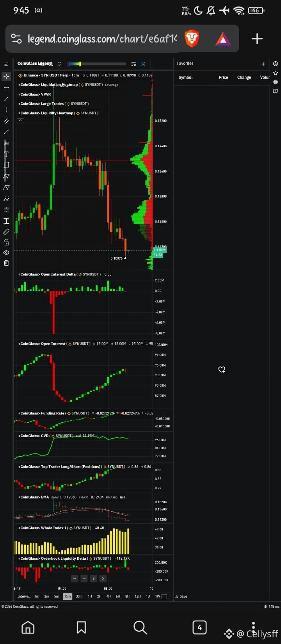
Task: Select the horizontal line drawing tool
Action: (6, 87)
